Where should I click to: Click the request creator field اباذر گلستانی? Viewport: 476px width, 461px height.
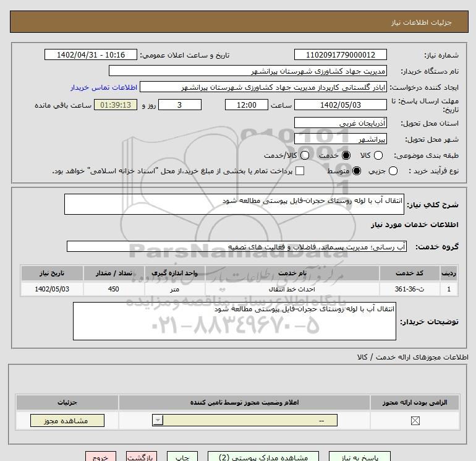pos(263,87)
